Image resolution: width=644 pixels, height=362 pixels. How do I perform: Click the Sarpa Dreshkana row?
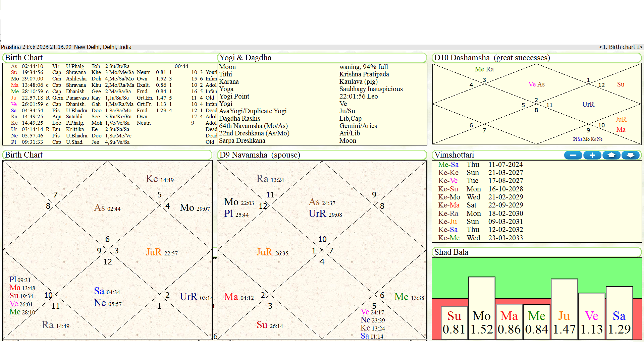coord(242,141)
